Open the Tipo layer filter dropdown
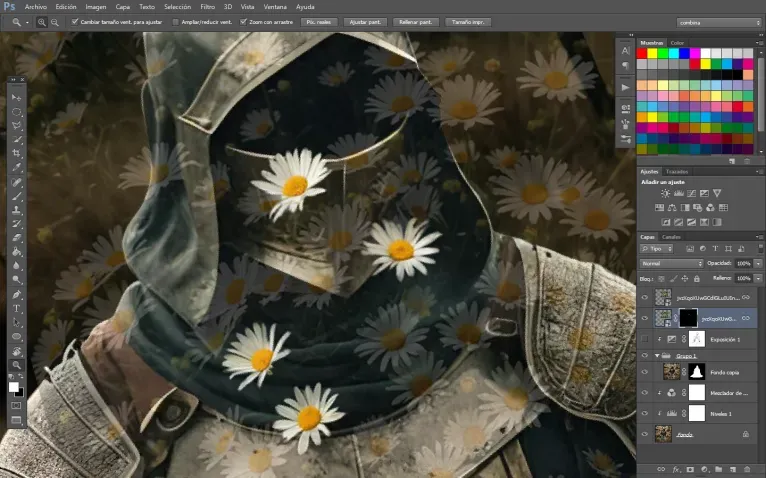This screenshot has width=766, height=478. [657, 249]
